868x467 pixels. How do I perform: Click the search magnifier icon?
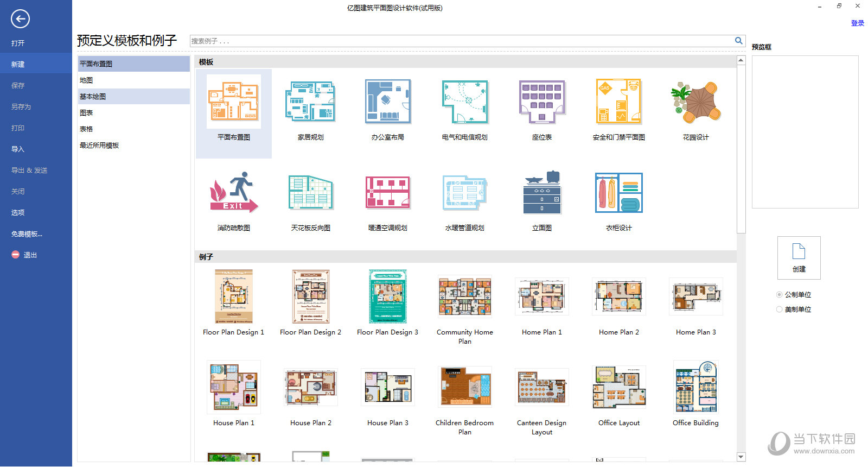pos(738,41)
